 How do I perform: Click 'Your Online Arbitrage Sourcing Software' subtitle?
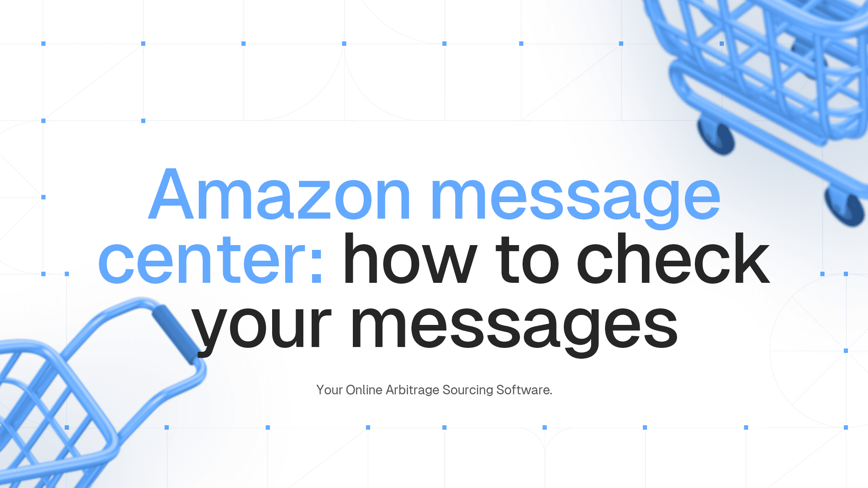point(434,390)
